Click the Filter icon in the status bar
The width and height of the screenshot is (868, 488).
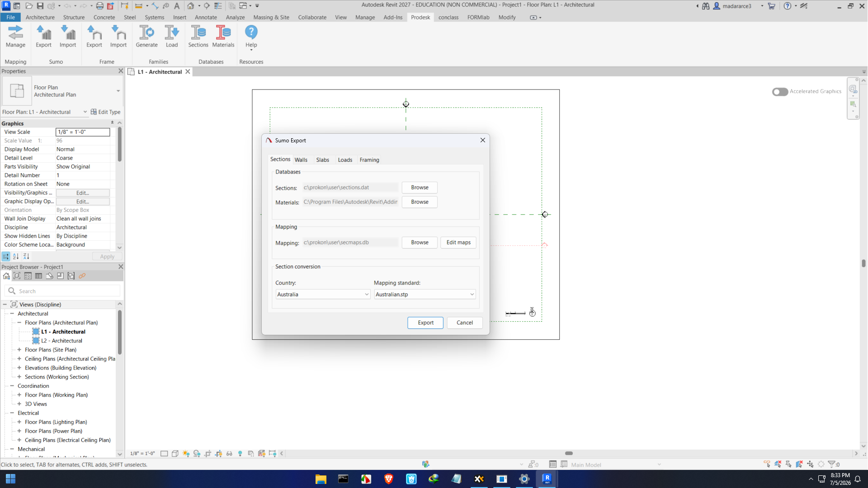831,464
